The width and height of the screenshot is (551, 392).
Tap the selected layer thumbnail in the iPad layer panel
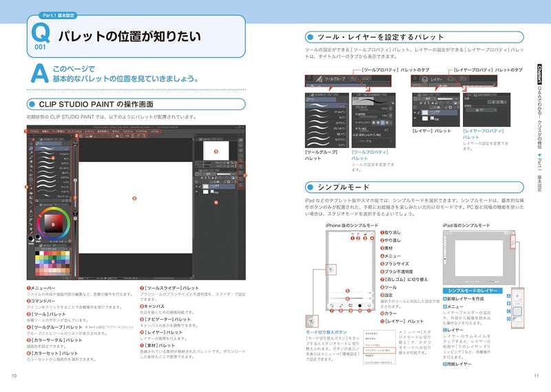click(x=517, y=311)
